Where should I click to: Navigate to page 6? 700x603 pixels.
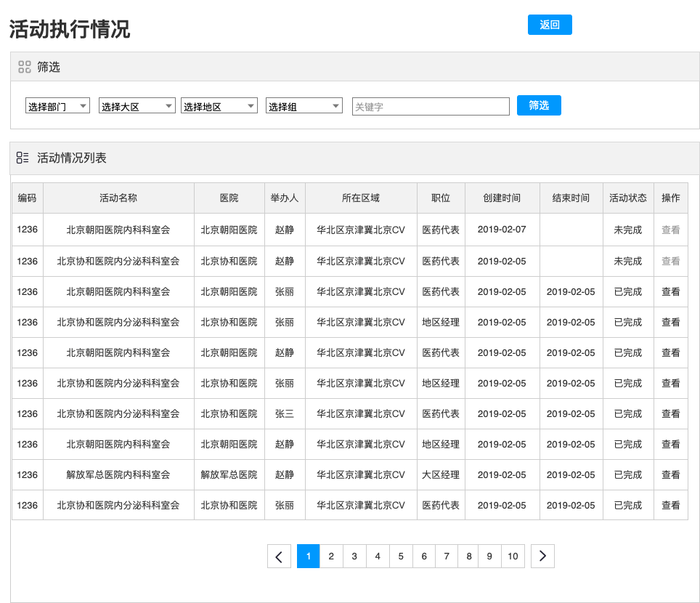(x=424, y=556)
